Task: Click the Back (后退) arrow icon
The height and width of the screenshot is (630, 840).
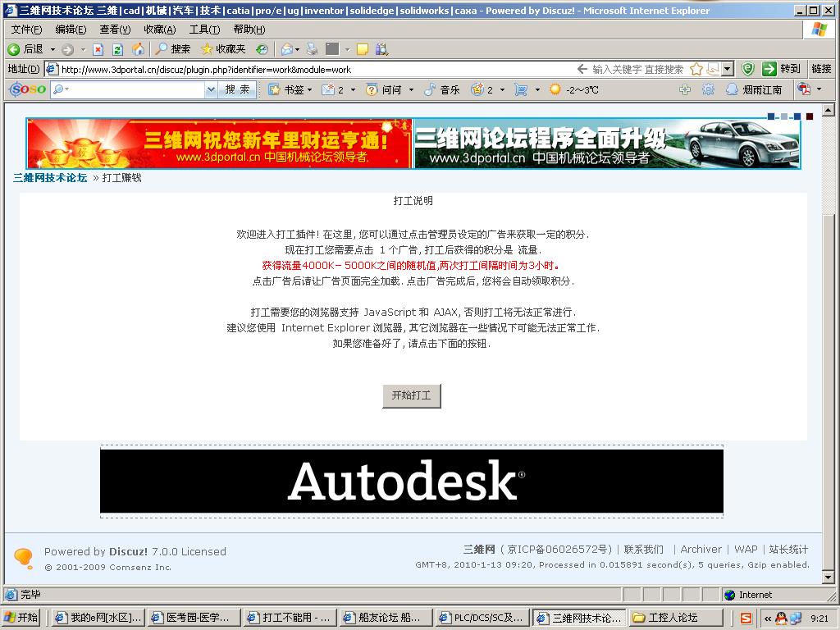Action: coord(14,49)
